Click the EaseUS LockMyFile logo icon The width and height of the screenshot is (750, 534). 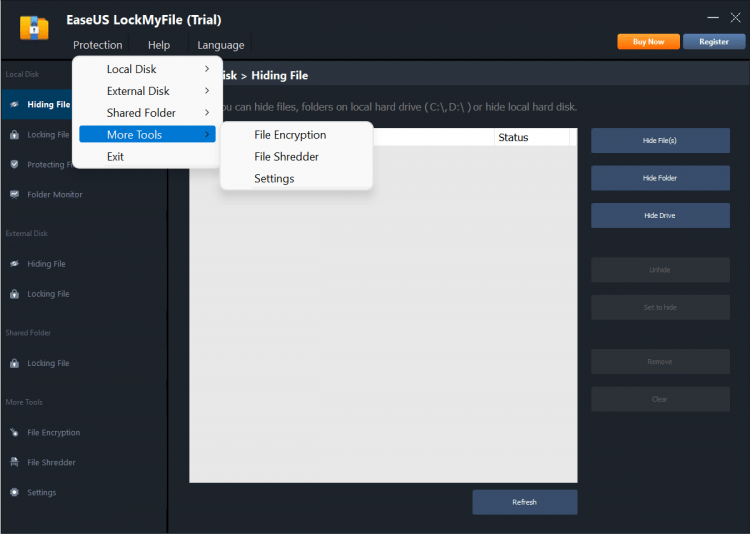34,28
